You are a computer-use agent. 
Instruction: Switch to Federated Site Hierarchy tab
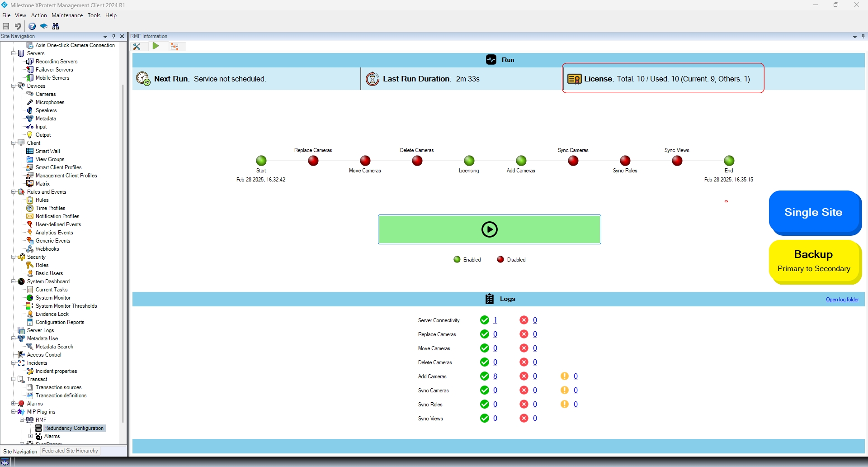(70, 451)
